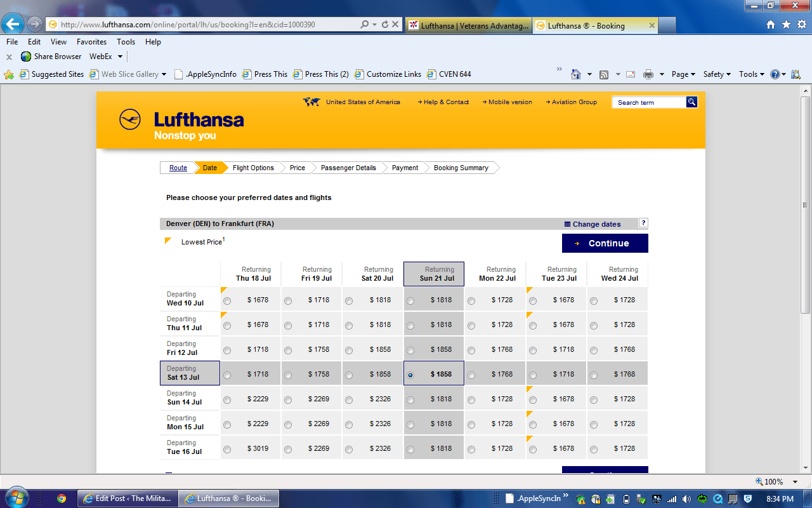Image resolution: width=812 pixels, height=508 pixels.
Task: Select the $2229 fare departing Sun 14 Jul
Action: 227,399
